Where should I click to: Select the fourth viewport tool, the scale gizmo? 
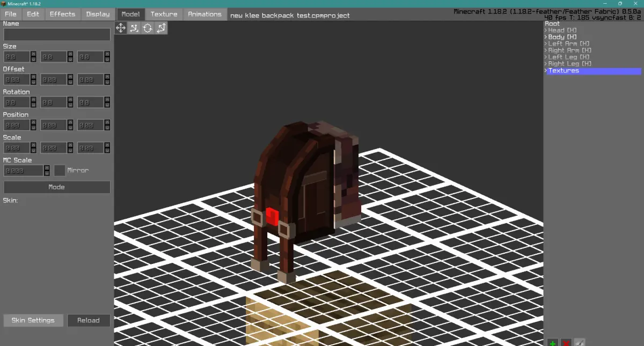[x=161, y=28]
